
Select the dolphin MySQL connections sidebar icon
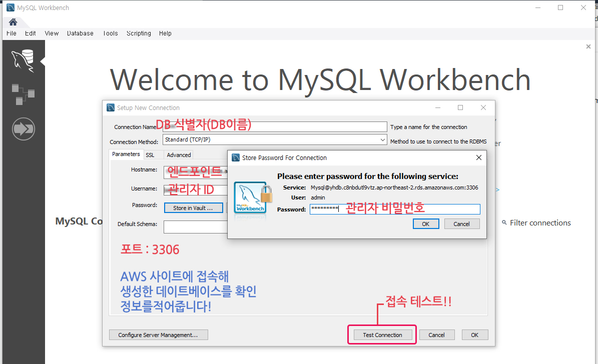[x=23, y=60]
